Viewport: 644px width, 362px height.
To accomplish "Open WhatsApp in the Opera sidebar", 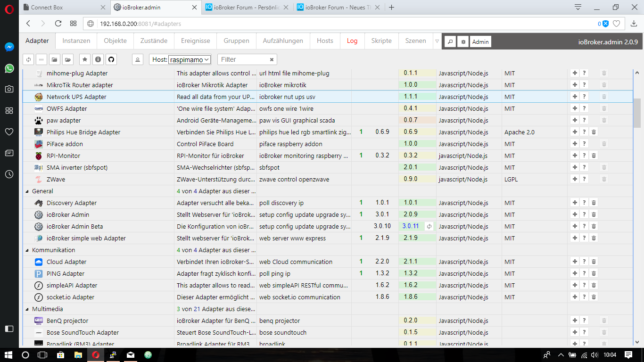I will click(x=9, y=68).
